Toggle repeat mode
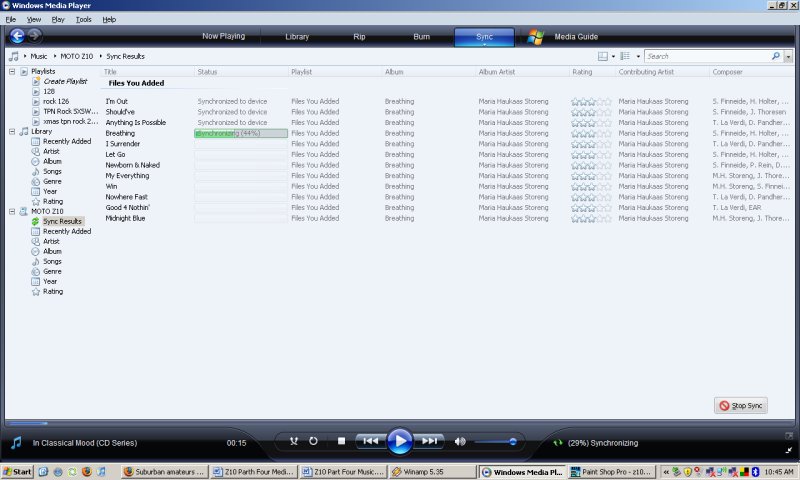800x480 pixels. click(313, 441)
